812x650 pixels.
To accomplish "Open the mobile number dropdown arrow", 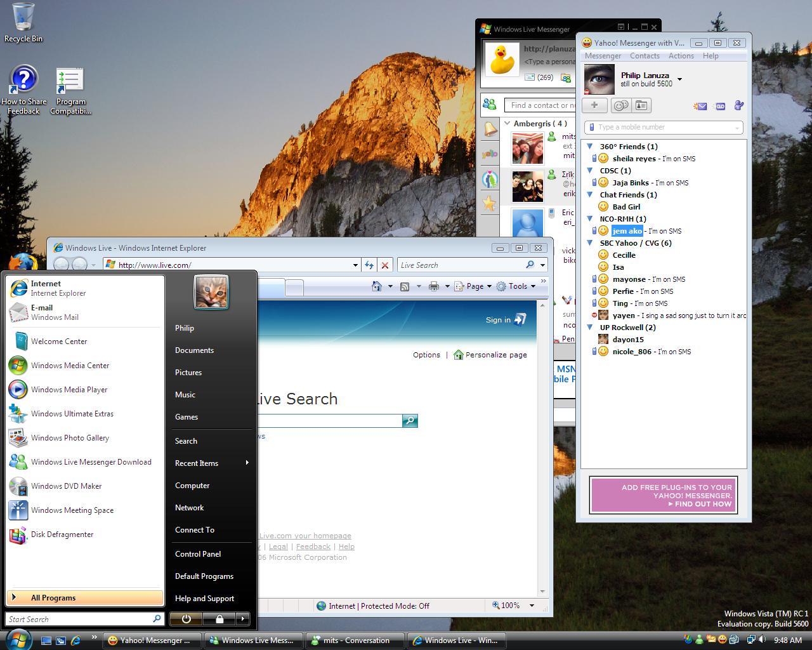I will click(x=737, y=128).
